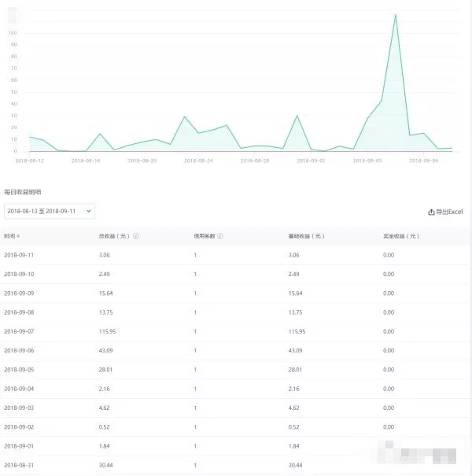Click the 2018-08-24 label on chart axis
The image size is (472, 476).
(x=198, y=161)
